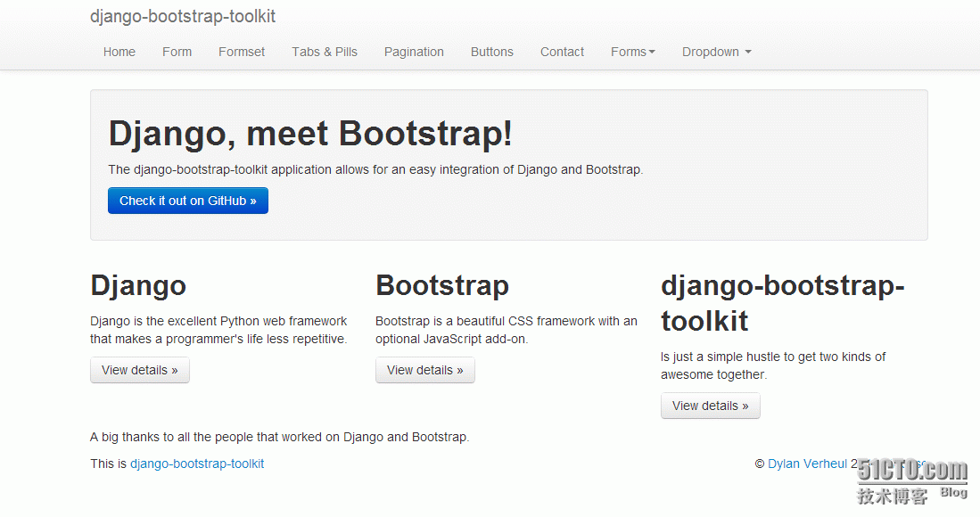The image size is (980, 517).
Task: View details under Bootstrap section
Action: [425, 370]
